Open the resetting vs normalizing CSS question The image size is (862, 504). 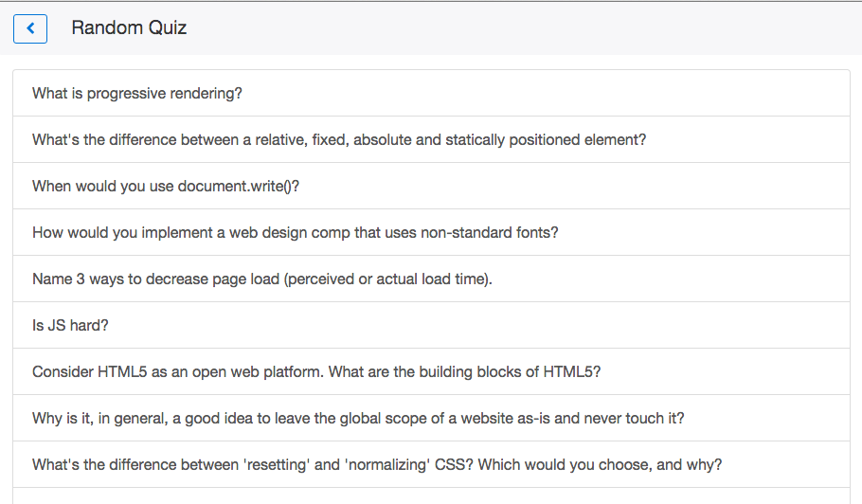[x=377, y=465]
